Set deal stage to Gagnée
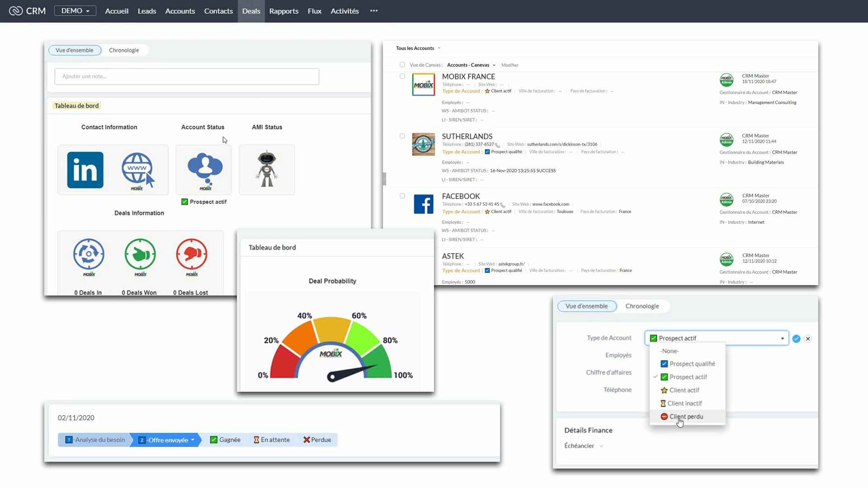This screenshot has width=868, height=488. click(225, 440)
